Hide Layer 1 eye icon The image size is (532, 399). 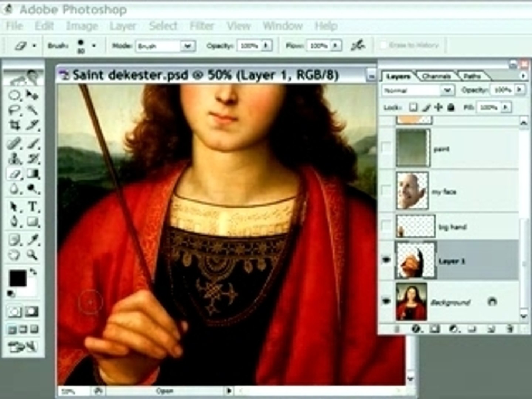(x=386, y=260)
